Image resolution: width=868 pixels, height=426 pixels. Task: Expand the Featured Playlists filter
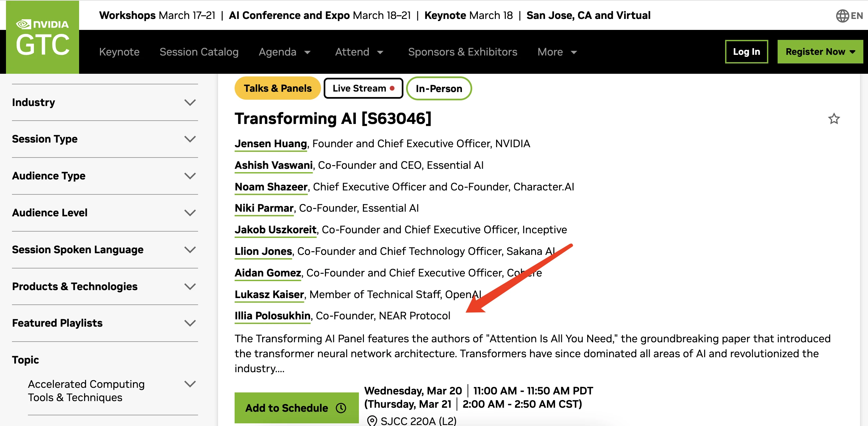point(190,323)
